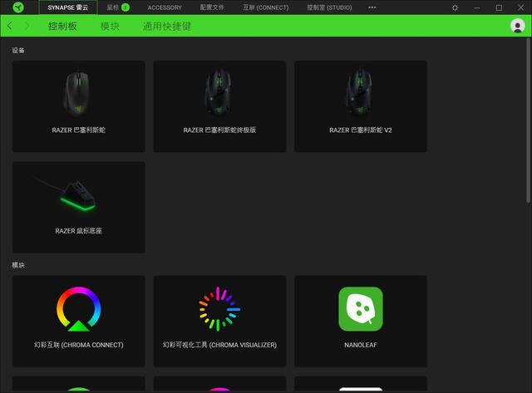Close the Synapse window

[x=521, y=7]
